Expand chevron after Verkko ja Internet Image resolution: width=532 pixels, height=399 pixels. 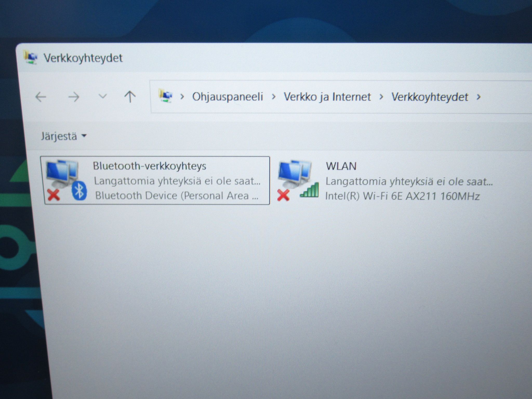(381, 97)
